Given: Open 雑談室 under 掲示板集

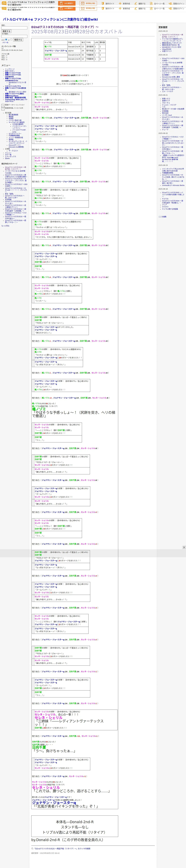Looking at the screenshot, I should pyautogui.click(x=11, y=117).
